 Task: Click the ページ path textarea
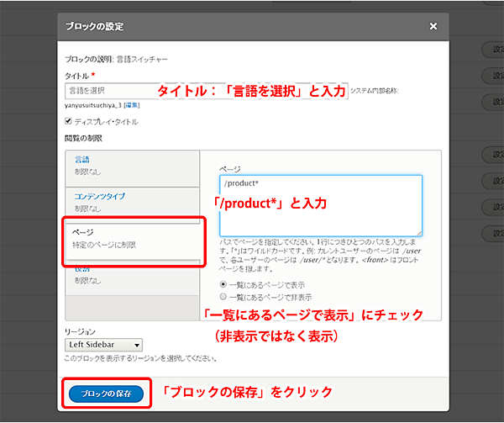[321, 206]
